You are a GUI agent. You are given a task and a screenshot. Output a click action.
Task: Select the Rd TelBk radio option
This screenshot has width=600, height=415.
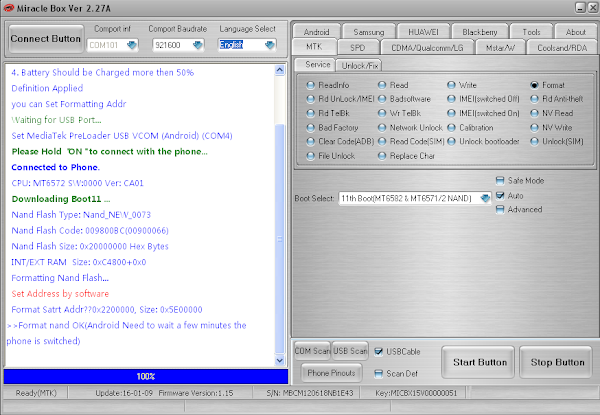311,113
